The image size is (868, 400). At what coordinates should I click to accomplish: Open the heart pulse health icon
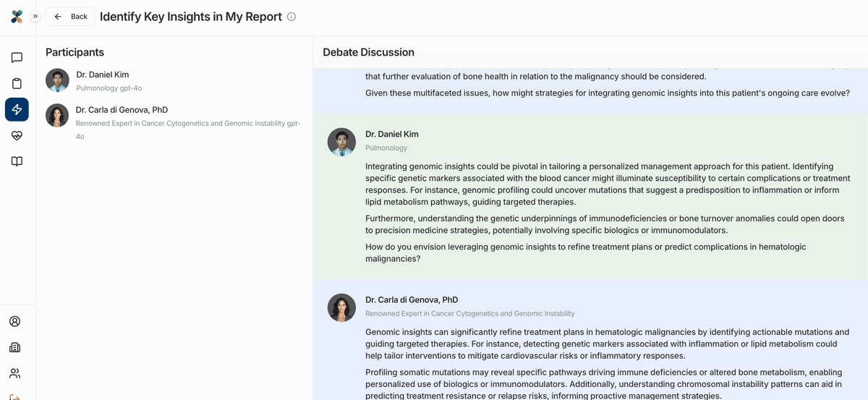pos(17,135)
